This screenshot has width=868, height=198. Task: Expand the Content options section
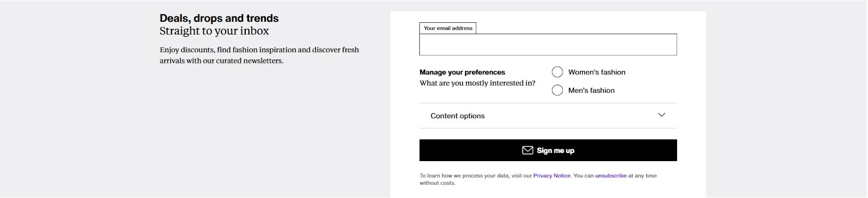tap(548, 116)
